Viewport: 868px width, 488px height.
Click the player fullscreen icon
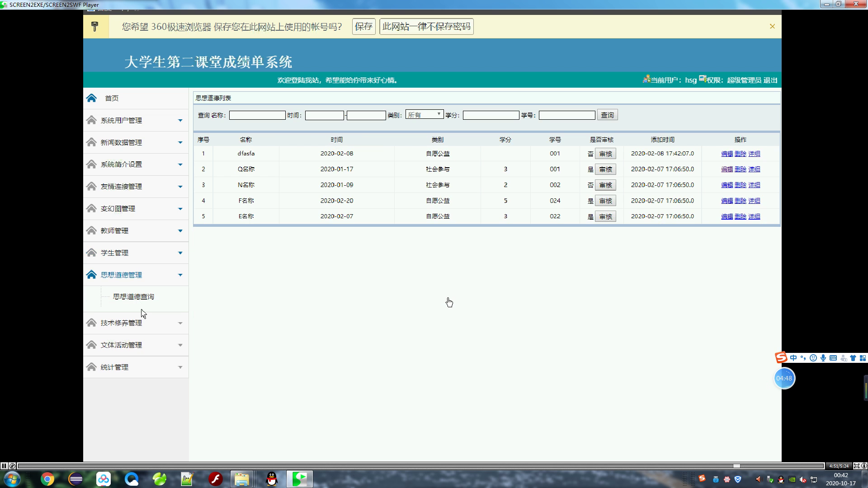coord(856,466)
